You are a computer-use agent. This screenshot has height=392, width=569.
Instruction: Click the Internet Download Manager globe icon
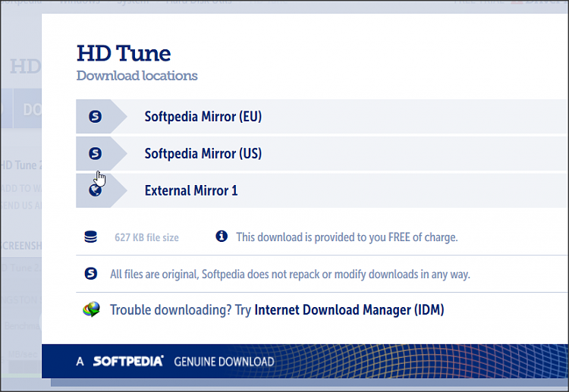tap(91, 309)
